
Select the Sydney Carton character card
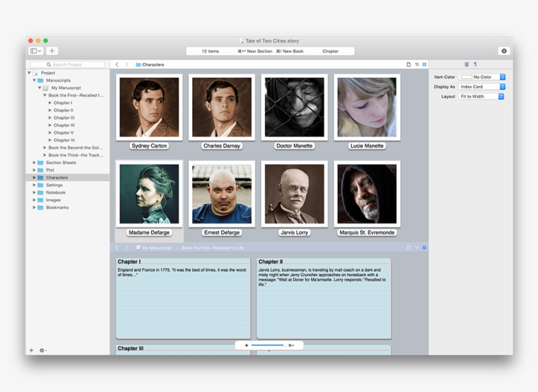[149, 112]
